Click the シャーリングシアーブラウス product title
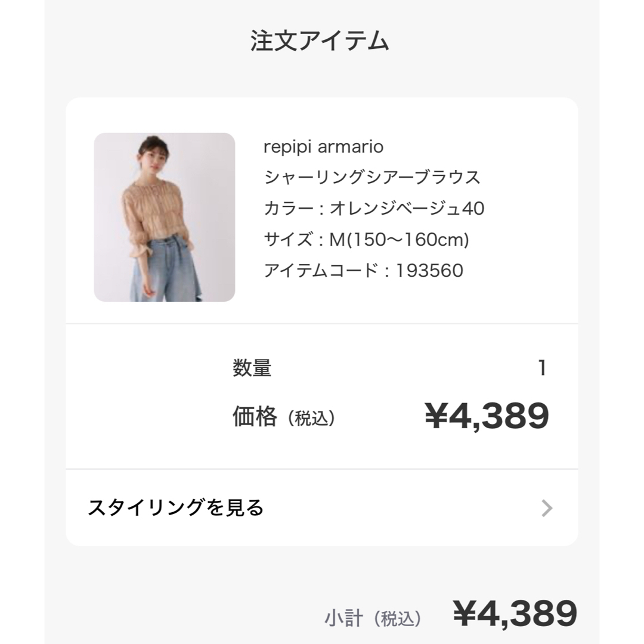 point(372,177)
